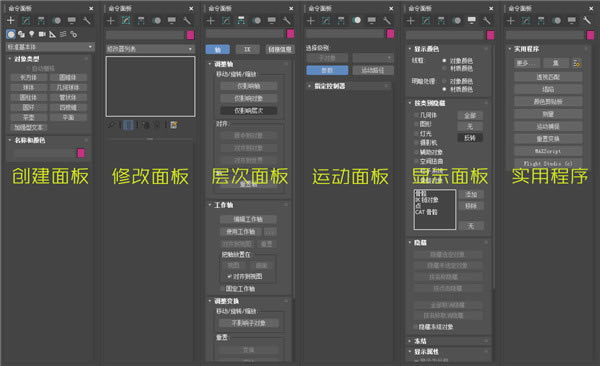600x366 pixels.
Task: Select CAT 骨骼 in the Display panel list
Action: [426, 212]
